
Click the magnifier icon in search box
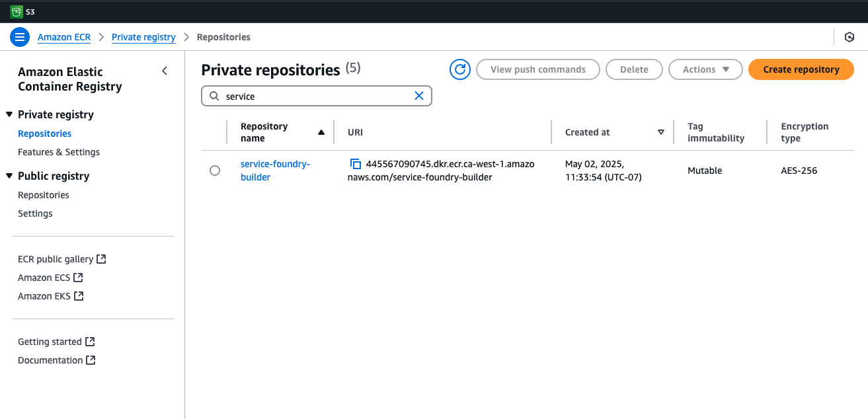coord(214,96)
